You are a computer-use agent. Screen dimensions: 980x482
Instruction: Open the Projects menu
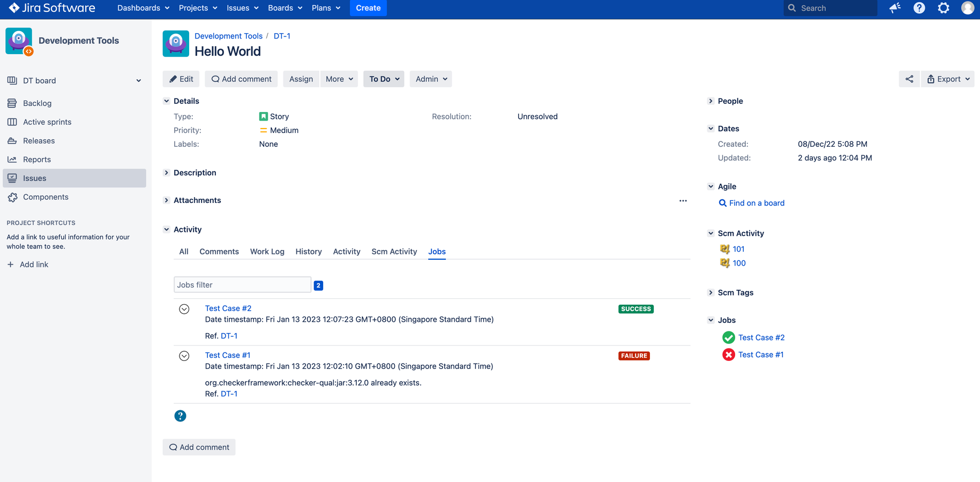(198, 8)
